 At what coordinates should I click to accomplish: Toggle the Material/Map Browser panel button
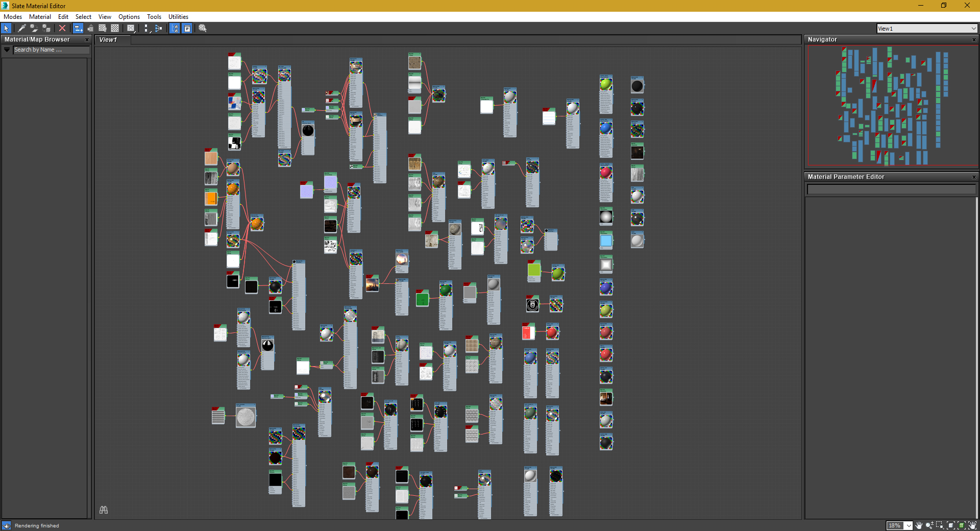point(175,29)
